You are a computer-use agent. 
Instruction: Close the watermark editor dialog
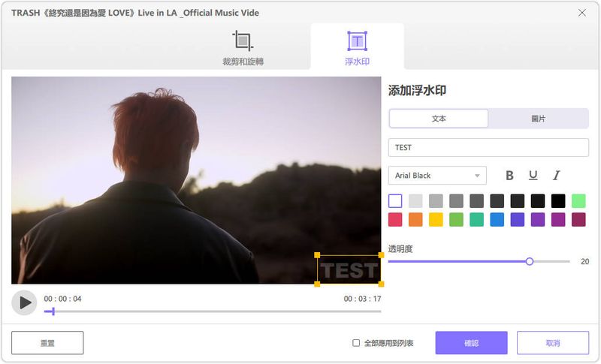581,13
